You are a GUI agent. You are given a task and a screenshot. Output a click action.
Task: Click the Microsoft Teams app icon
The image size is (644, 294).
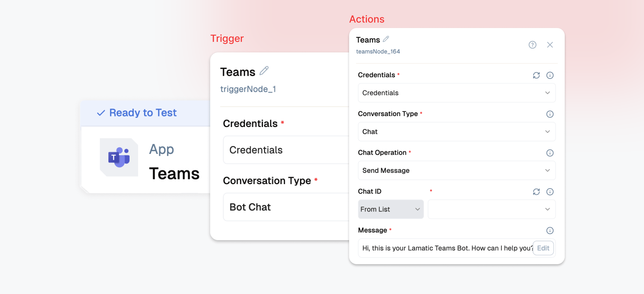pyautogui.click(x=119, y=157)
